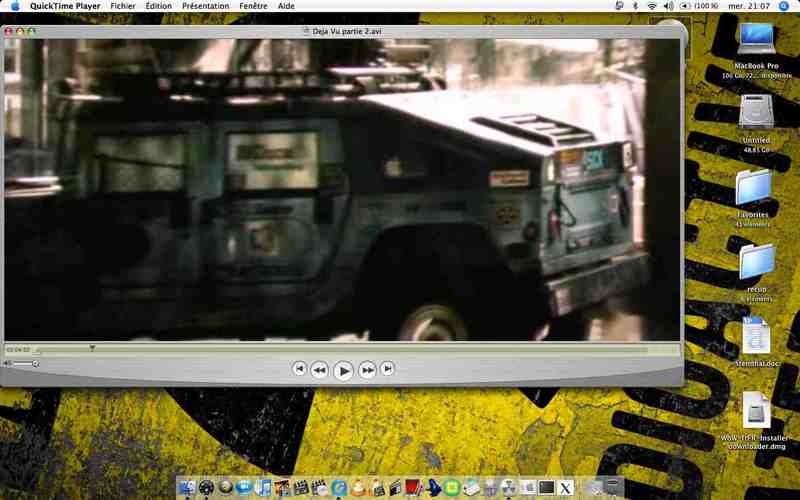Open Dashboard from the Dock
This screenshot has width=800, height=500.
click(x=206, y=488)
